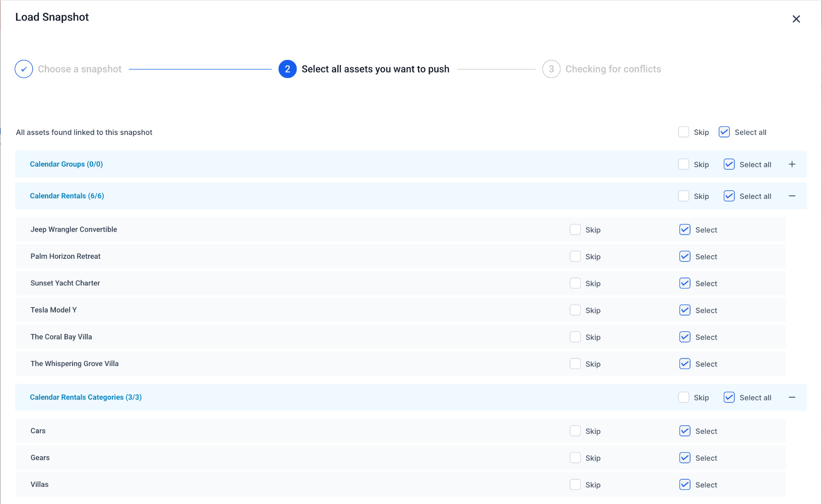Deselect The Coral Bay Villa
Screen dimensions: 822x504
point(685,337)
